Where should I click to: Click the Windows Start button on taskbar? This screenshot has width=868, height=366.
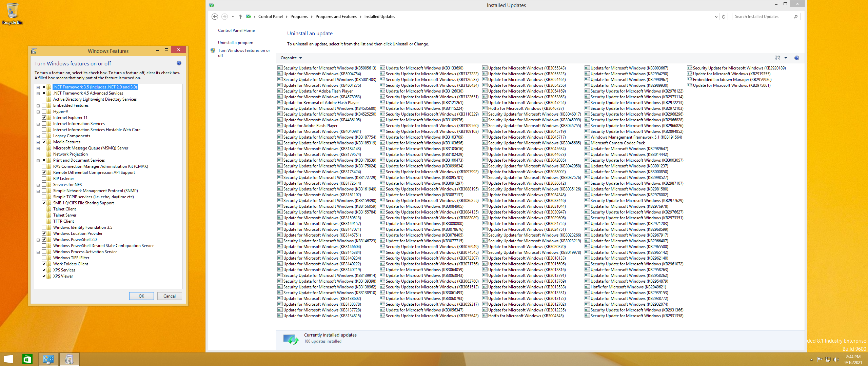click(8, 359)
